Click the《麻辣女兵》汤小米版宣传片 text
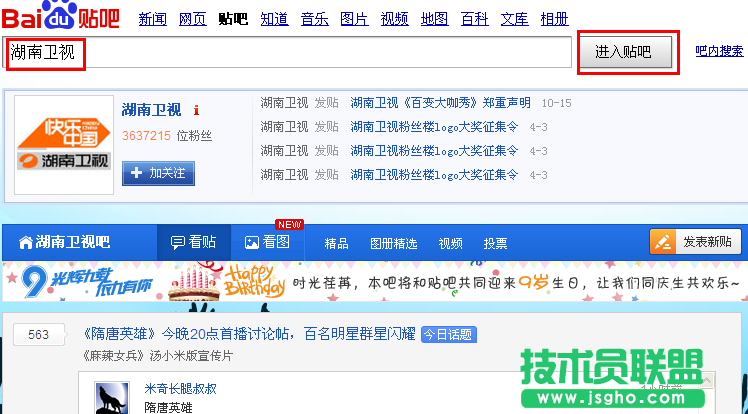This screenshot has height=414, width=748. point(157,356)
